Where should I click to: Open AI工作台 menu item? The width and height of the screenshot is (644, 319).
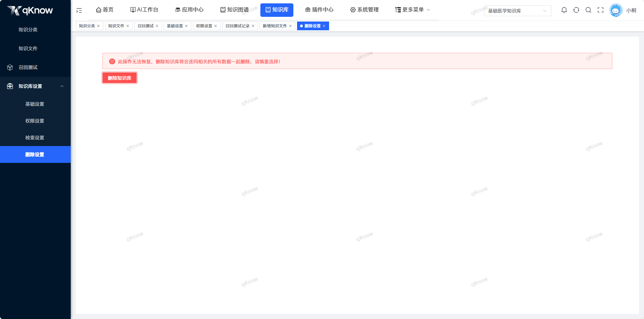[144, 10]
